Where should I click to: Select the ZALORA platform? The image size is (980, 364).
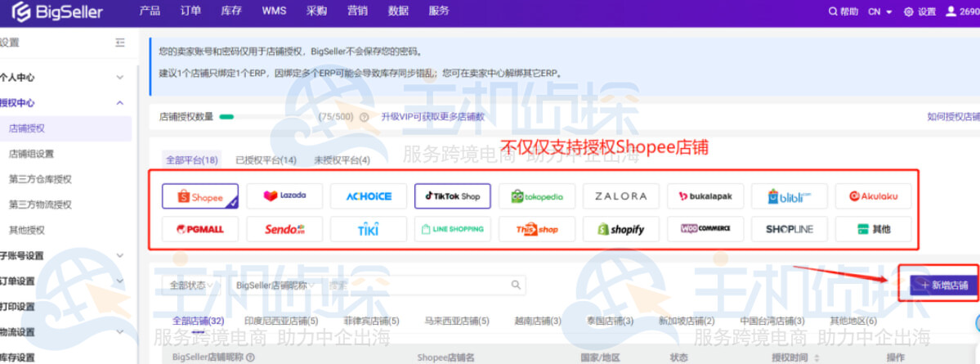(x=621, y=195)
